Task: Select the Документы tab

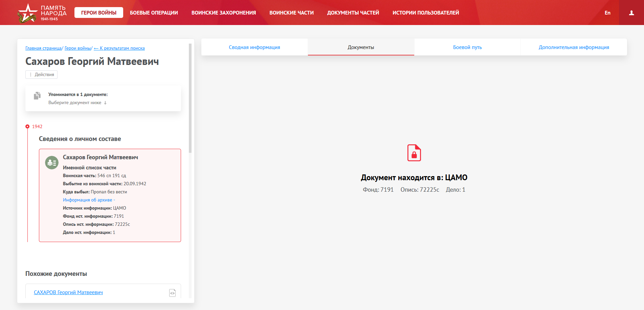Action: 361,47
